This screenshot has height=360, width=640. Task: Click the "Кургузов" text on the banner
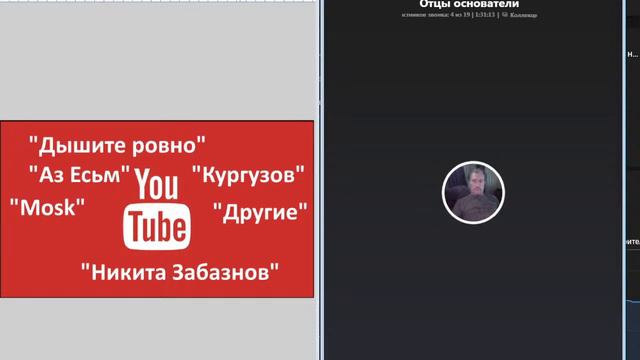248,175
